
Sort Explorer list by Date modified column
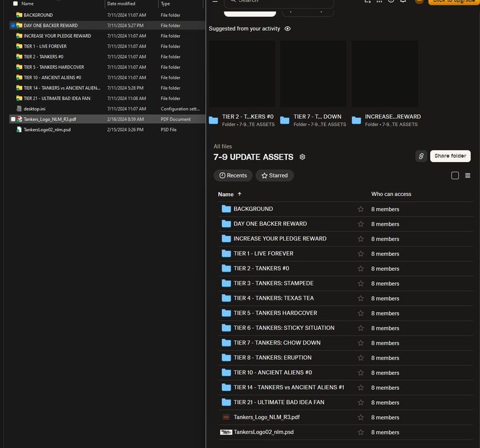coord(121,4)
